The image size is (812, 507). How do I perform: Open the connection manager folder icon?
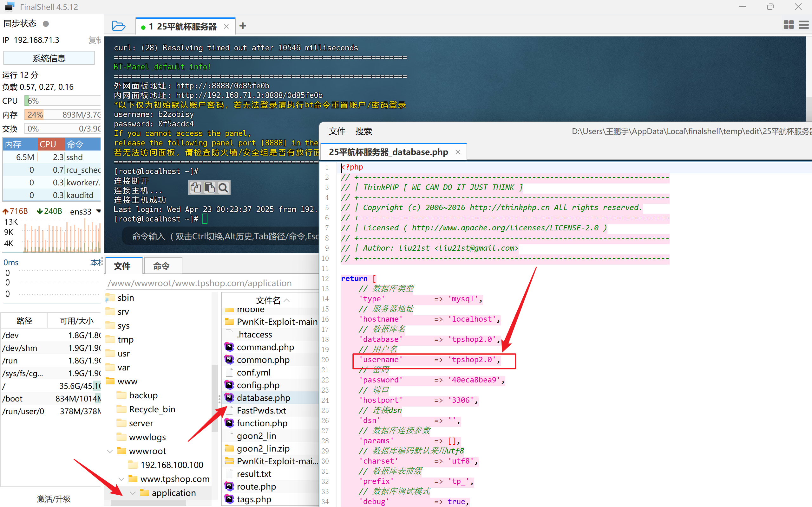[x=118, y=26]
